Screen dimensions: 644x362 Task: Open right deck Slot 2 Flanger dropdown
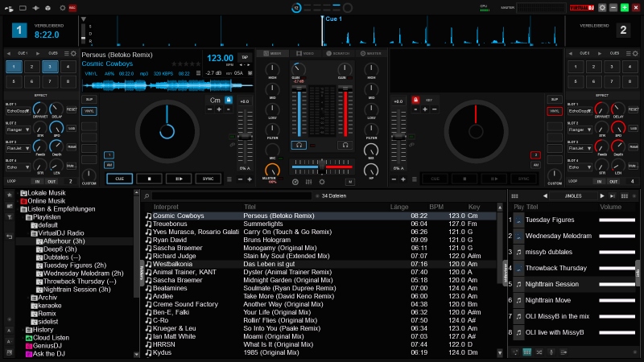(x=580, y=130)
